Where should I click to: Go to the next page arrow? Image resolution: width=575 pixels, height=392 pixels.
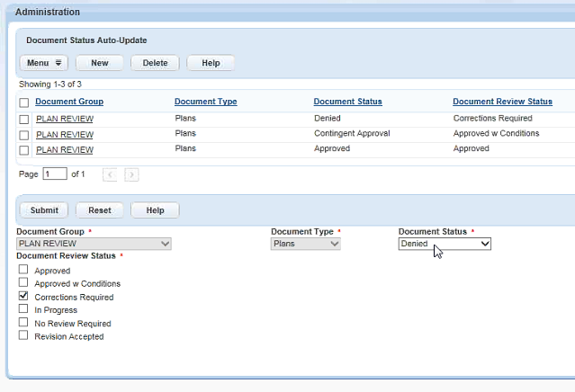[x=131, y=174]
